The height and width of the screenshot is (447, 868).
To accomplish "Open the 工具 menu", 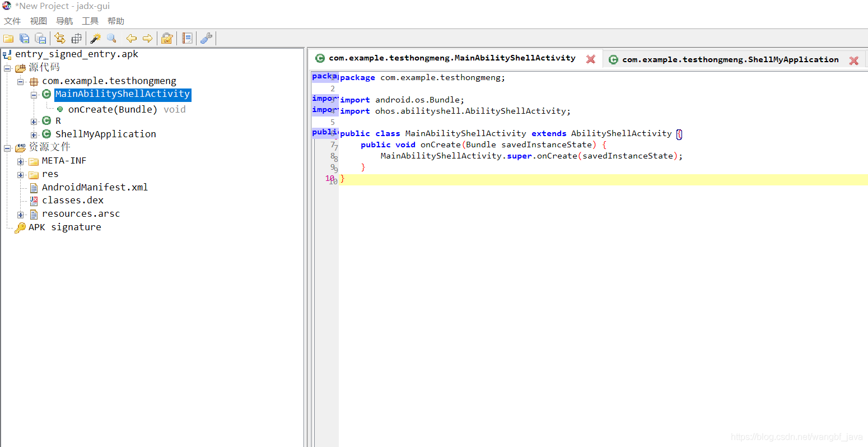I will (x=90, y=21).
